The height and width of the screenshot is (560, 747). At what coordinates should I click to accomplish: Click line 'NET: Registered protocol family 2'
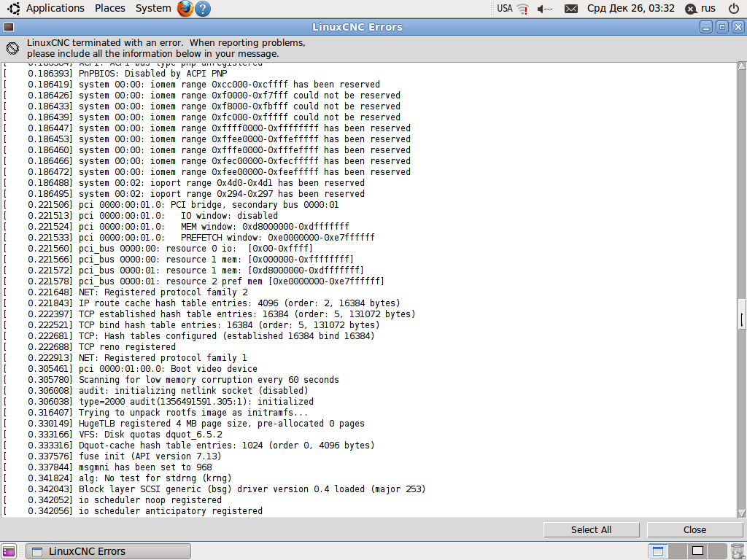[x=163, y=292]
